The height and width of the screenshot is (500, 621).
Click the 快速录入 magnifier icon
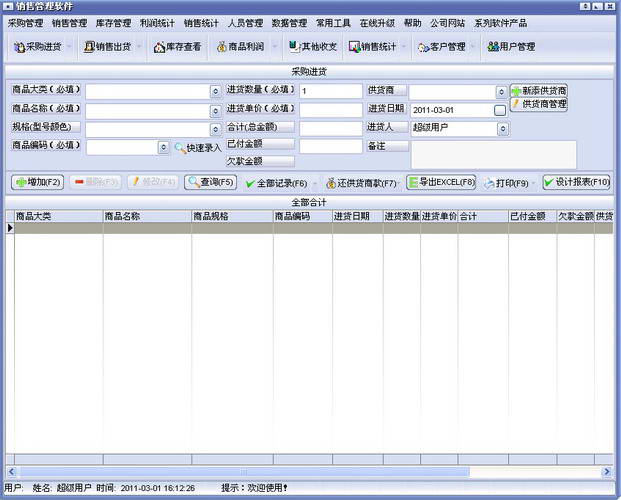tap(180, 148)
